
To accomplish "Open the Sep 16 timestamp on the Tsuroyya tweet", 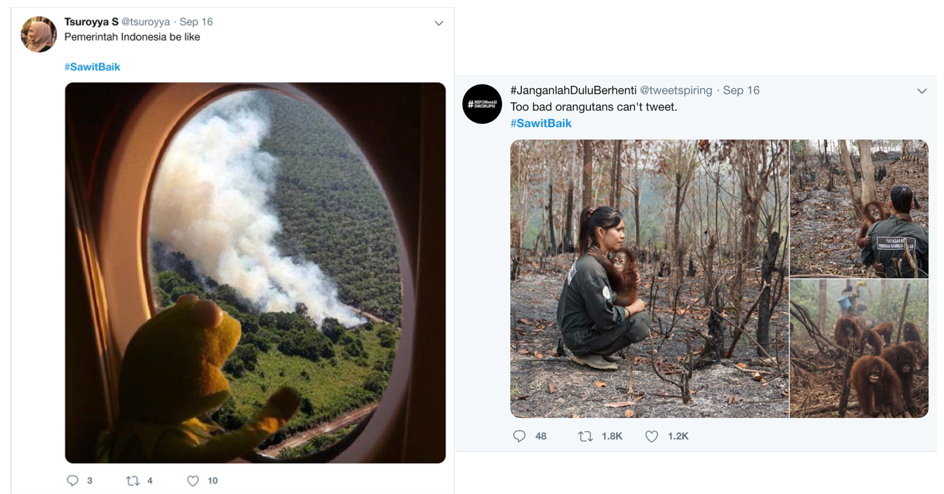I will [196, 22].
